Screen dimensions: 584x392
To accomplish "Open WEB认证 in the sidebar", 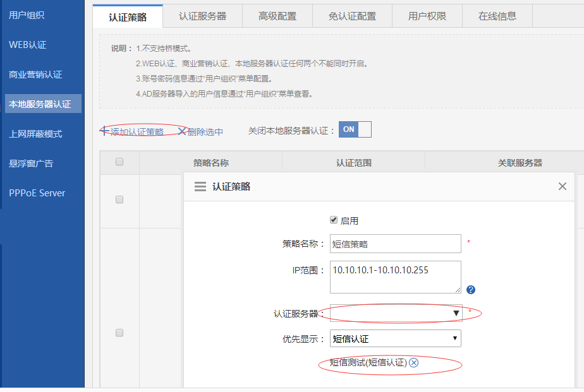I will pyautogui.click(x=28, y=45).
